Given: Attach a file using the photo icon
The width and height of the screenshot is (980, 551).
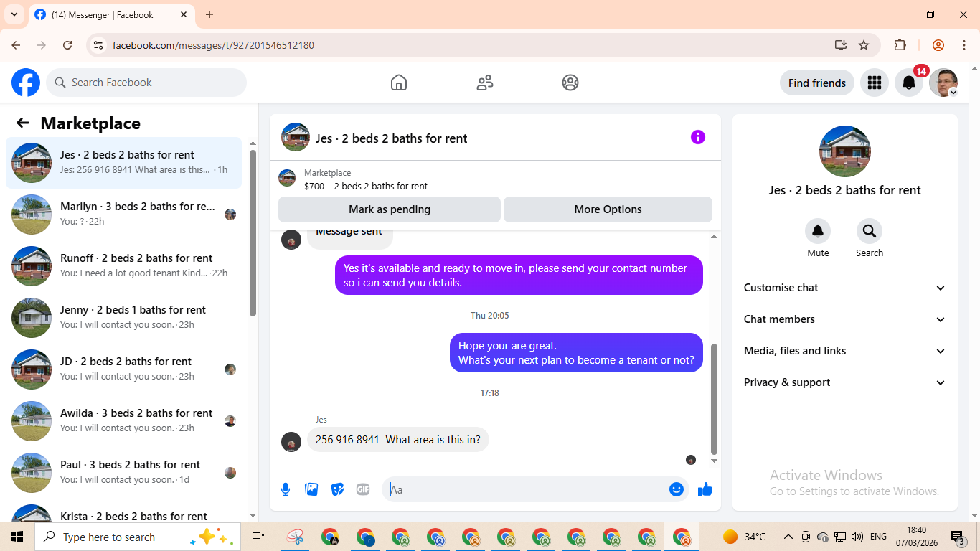Looking at the screenshot, I should coord(311,489).
